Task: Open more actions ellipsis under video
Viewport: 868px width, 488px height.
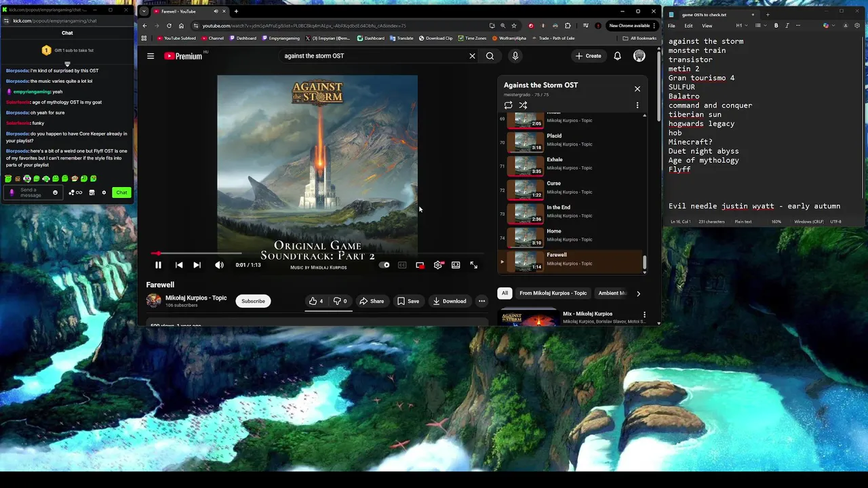Action: point(481,301)
